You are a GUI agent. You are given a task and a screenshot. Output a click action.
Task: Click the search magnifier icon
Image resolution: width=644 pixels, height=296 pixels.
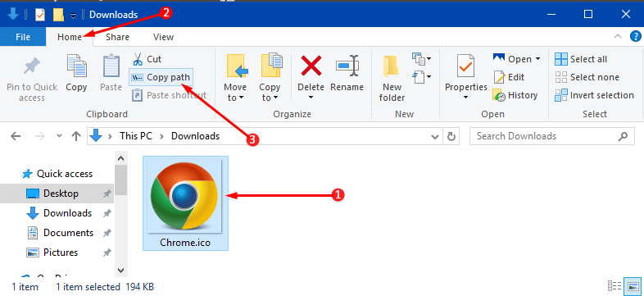click(622, 136)
